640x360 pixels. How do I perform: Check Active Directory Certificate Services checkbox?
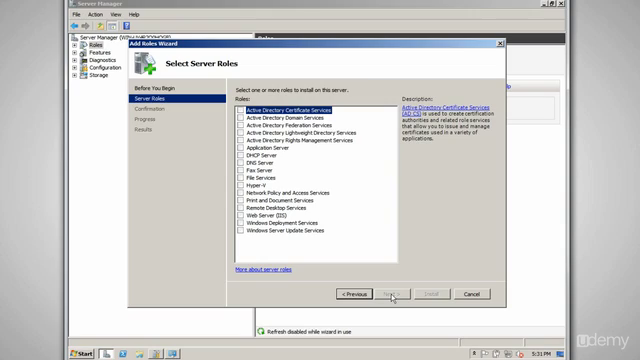tap(240, 110)
